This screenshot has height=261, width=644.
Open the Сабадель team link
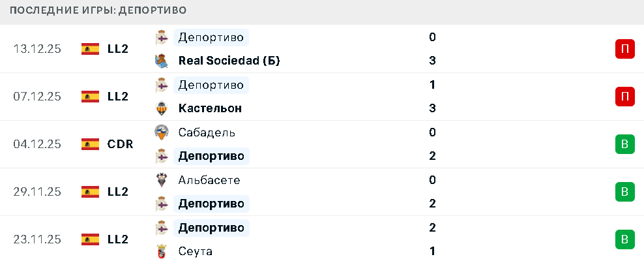(x=207, y=132)
